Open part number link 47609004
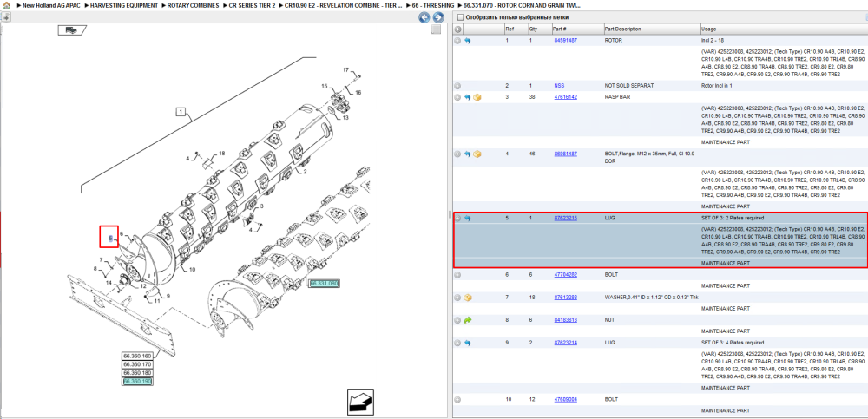868x419 pixels. [565, 399]
